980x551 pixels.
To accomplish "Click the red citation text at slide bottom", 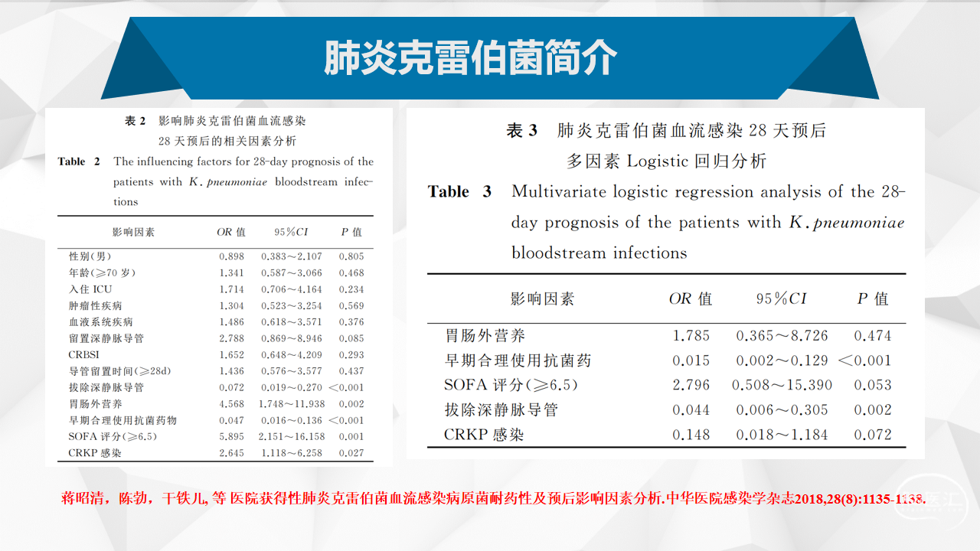I will (494, 499).
